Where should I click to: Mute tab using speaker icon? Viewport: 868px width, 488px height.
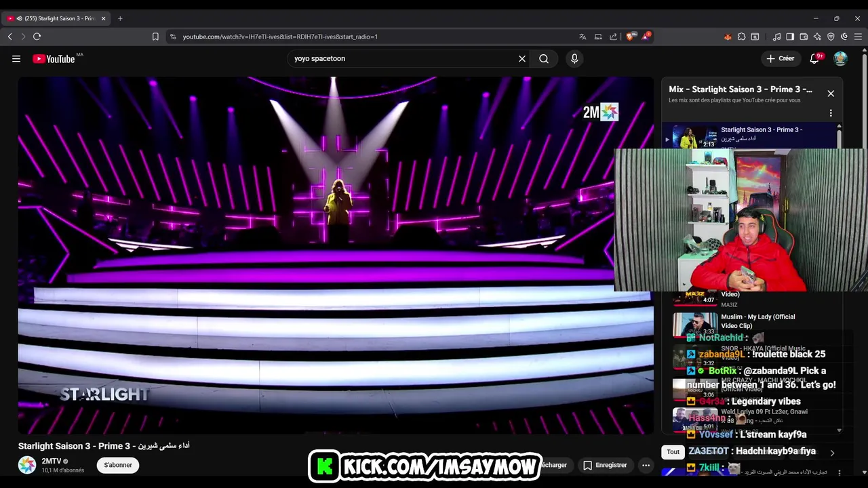pos(19,18)
